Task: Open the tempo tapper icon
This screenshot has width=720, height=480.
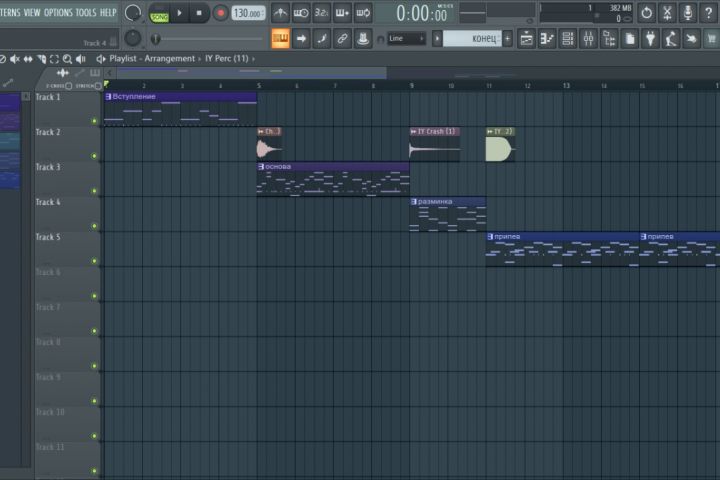Action: (x=671, y=39)
